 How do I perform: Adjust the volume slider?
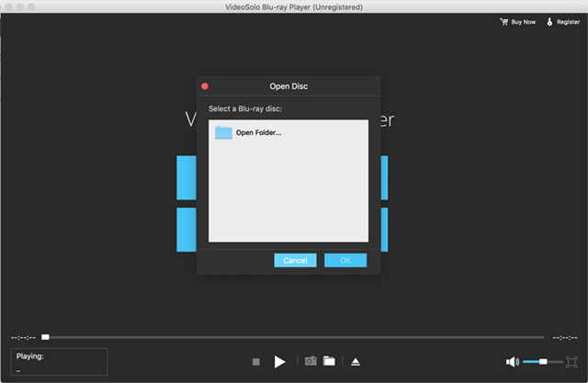tap(543, 362)
